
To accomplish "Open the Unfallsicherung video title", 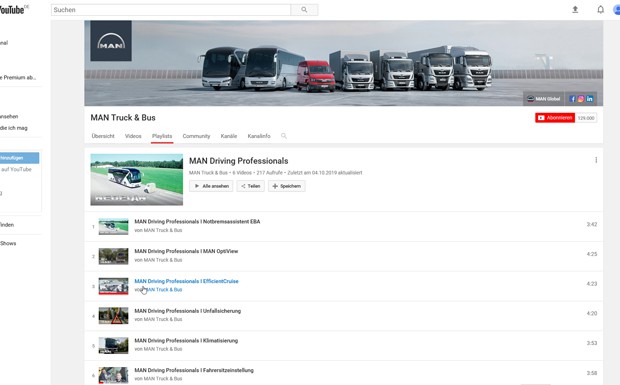I will pyautogui.click(x=187, y=311).
